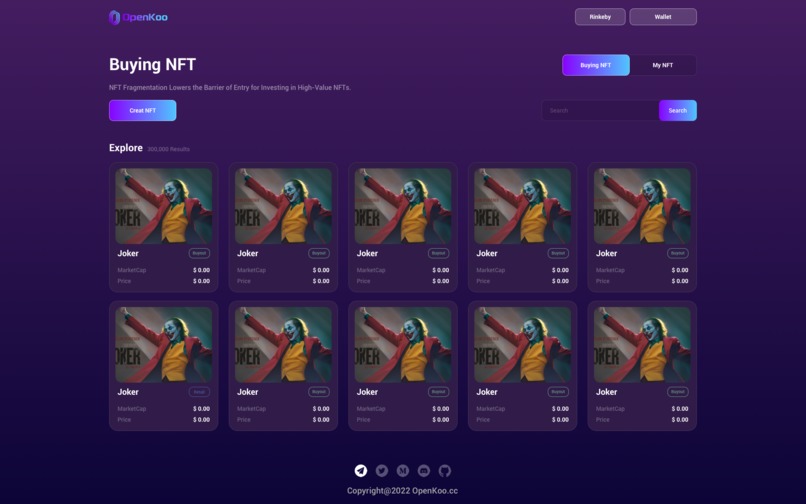Open the second Joker image in the bottom row
This screenshot has width=806, height=504.
point(283,345)
